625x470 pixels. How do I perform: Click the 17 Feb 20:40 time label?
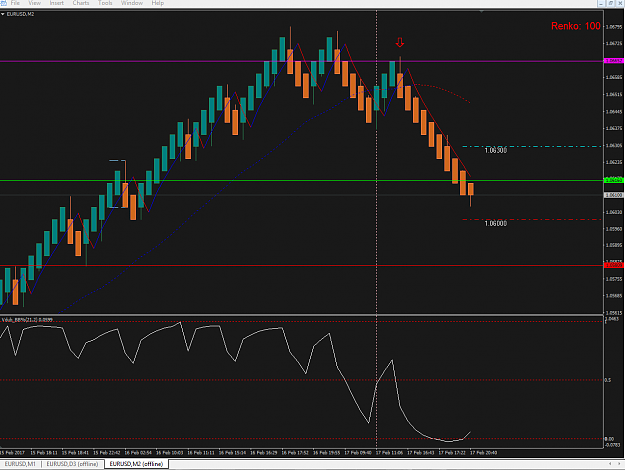483,453
